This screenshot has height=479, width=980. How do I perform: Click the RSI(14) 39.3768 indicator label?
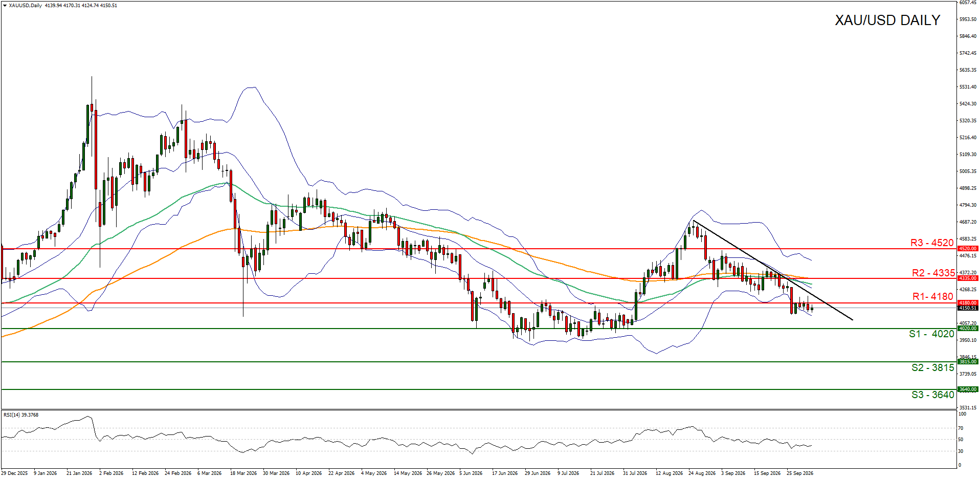click(21, 415)
